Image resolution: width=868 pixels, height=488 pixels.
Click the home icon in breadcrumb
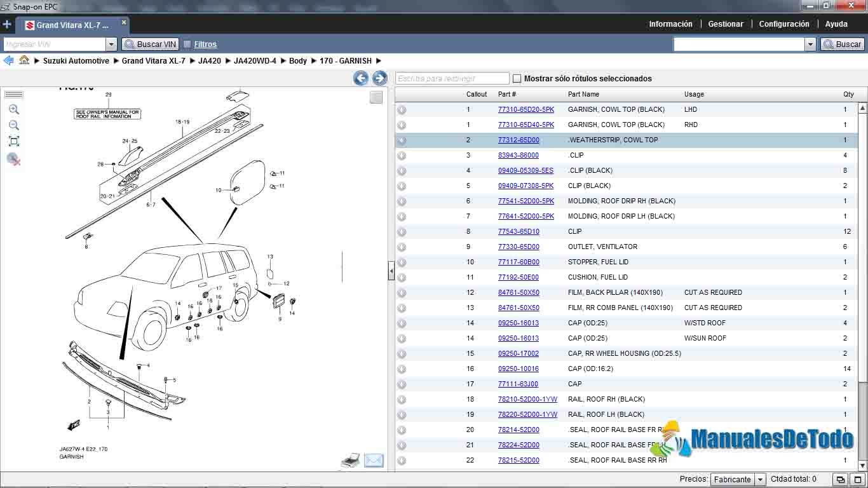point(24,60)
